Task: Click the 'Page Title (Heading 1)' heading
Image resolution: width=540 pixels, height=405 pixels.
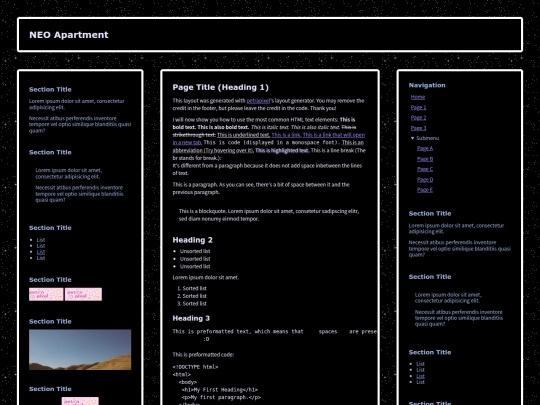Action: click(220, 87)
